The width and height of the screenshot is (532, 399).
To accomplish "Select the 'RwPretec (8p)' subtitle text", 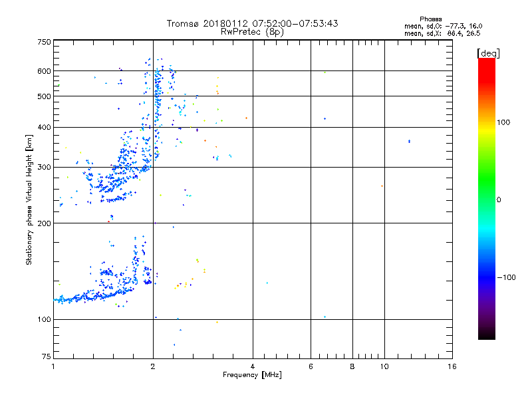I will [252, 32].
